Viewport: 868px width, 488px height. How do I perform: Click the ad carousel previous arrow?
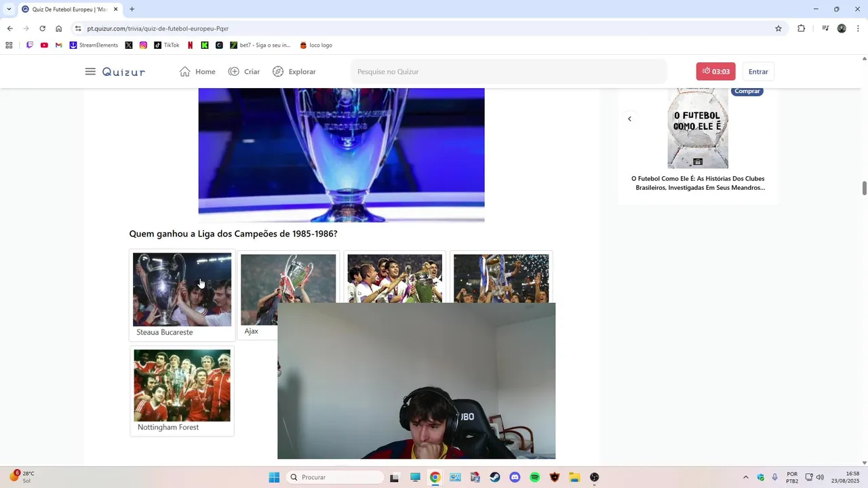pos(629,119)
